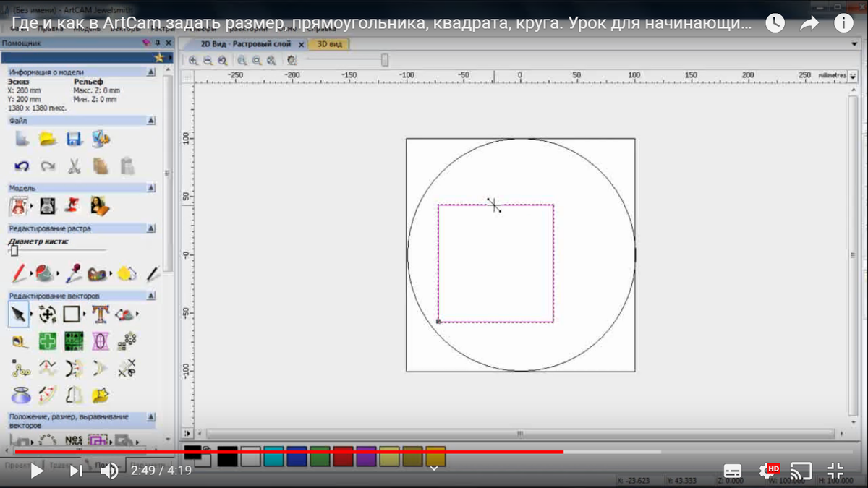This screenshot has height=488, width=868.
Task: Play the YouTube video
Action: [x=36, y=471]
